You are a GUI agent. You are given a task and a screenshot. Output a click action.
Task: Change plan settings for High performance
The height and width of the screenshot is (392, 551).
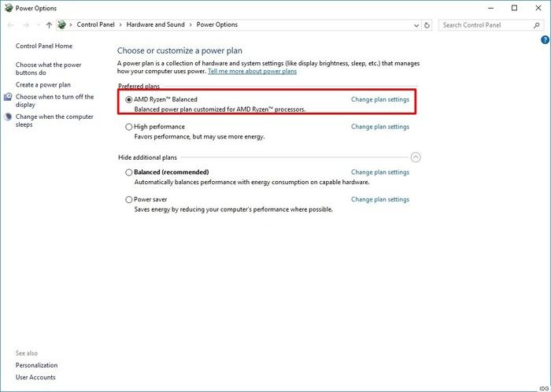coord(380,127)
